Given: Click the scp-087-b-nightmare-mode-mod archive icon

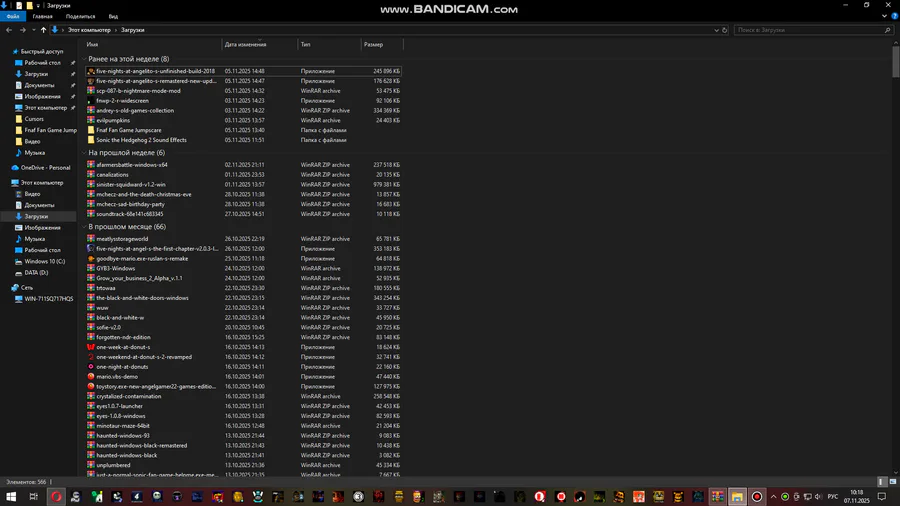Looking at the screenshot, I should (91, 91).
